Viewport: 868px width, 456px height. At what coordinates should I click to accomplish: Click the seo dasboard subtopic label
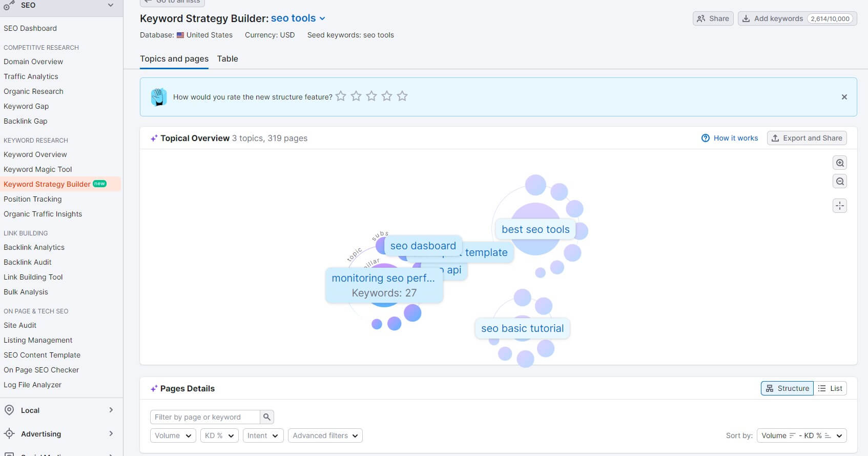[x=423, y=246]
